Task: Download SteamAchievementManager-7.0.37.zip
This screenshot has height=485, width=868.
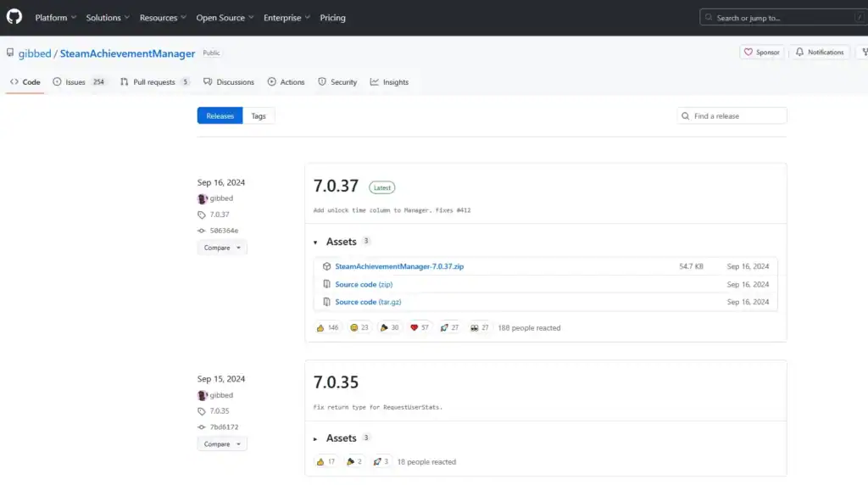Action: 398,266
